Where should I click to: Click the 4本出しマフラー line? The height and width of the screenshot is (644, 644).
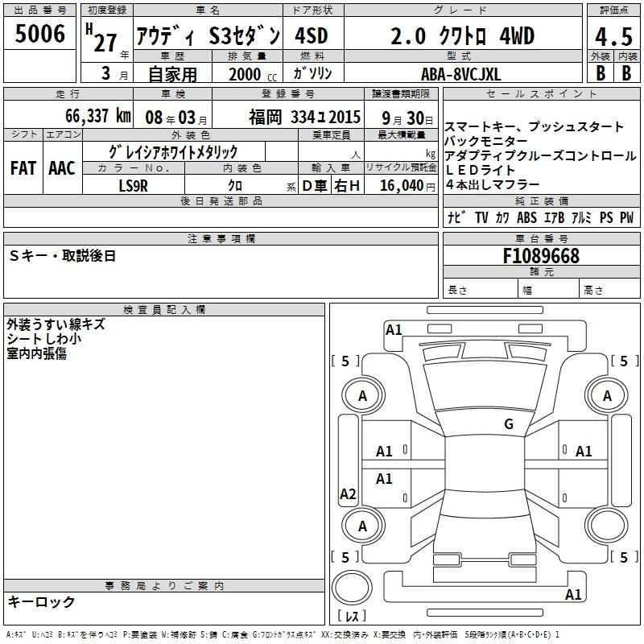(x=492, y=185)
